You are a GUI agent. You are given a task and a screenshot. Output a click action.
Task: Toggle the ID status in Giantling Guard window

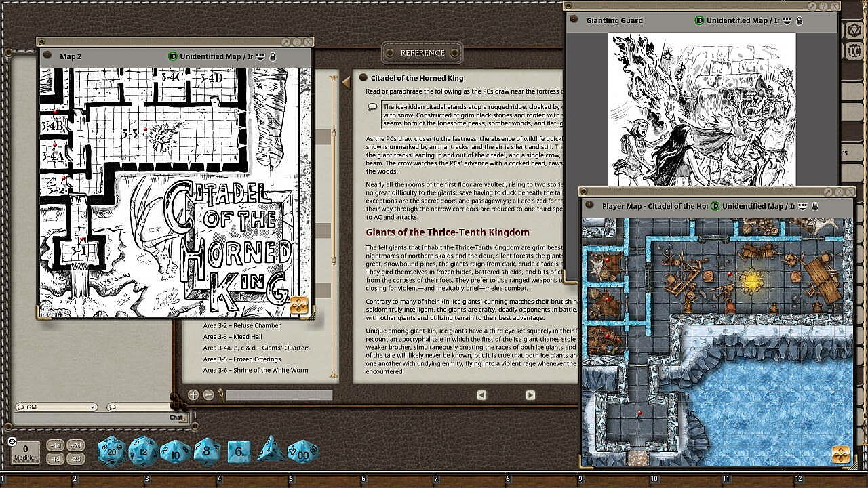pos(700,21)
